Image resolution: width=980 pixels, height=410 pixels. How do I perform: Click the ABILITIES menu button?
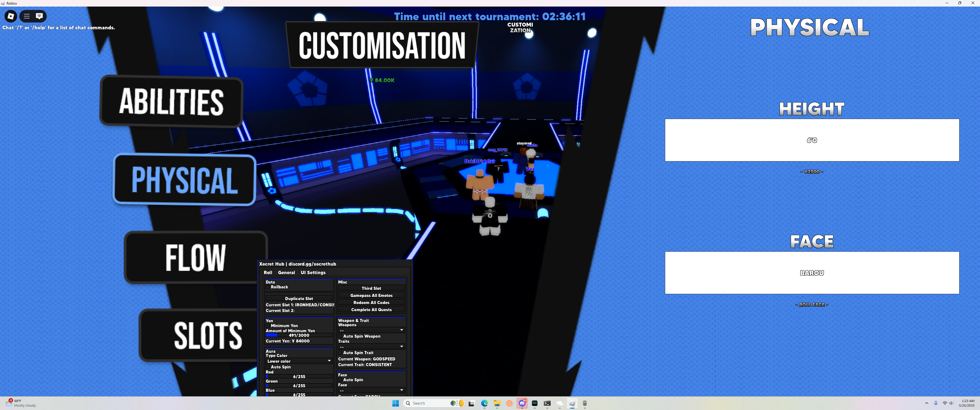[171, 101]
